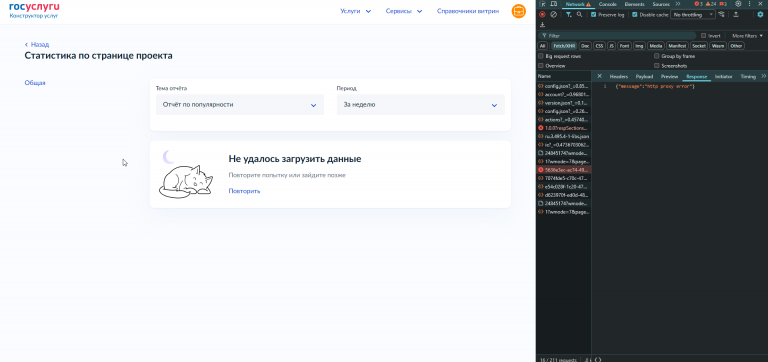This screenshot has height=362, width=768.
Task: Expand more request detail tabs chevron after Timing
Action: click(x=763, y=76)
